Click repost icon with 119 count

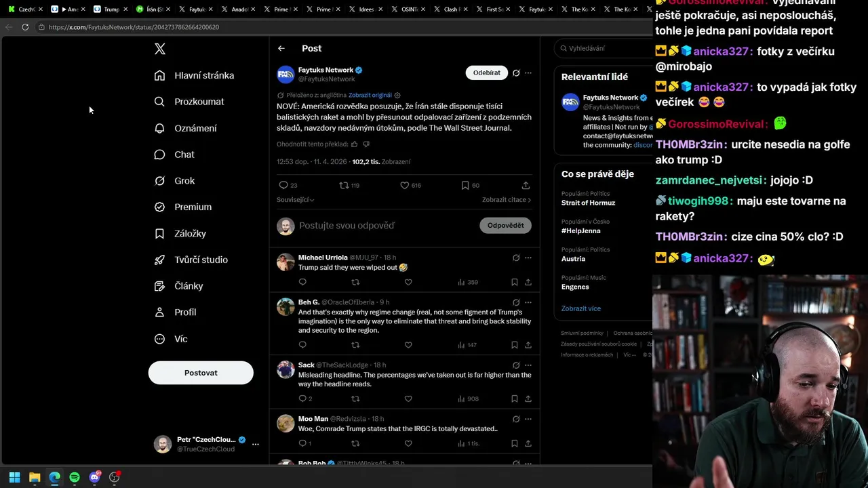pyautogui.click(x=344, y=185)
